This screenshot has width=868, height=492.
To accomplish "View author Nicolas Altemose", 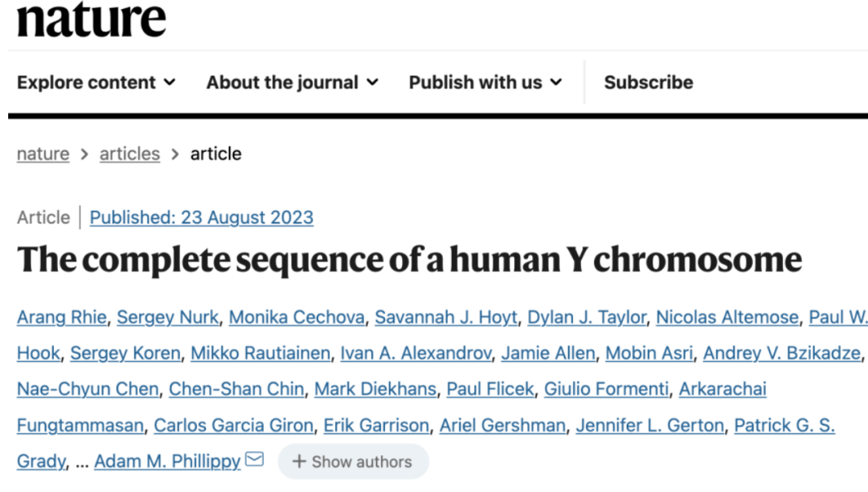I will click(727, 318).
